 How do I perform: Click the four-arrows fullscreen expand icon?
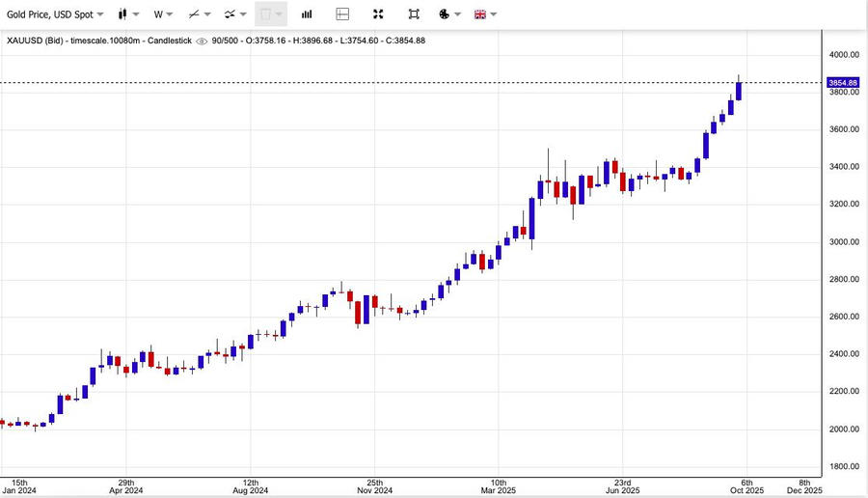[x=378, y=14]
